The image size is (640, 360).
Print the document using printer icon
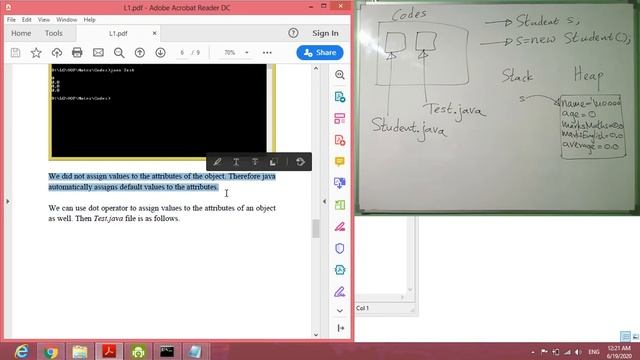coord(77,53)
